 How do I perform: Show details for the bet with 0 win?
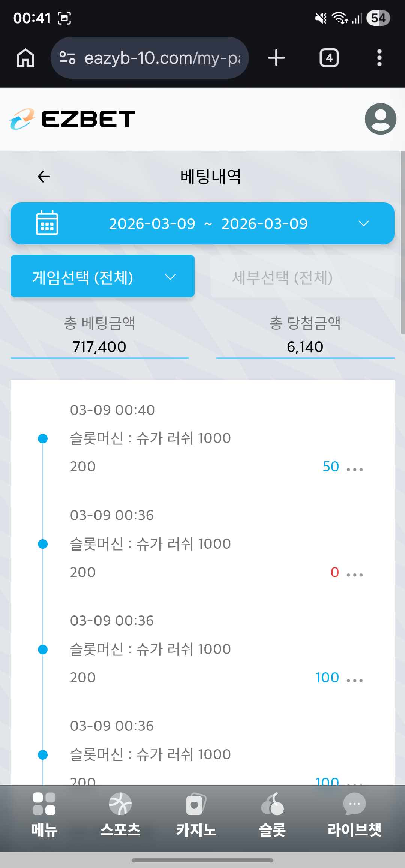pos(355,575)
